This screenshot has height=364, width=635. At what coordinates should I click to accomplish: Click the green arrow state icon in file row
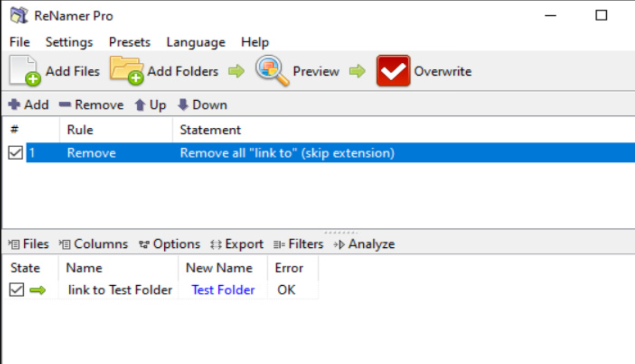tap(37, 290)
